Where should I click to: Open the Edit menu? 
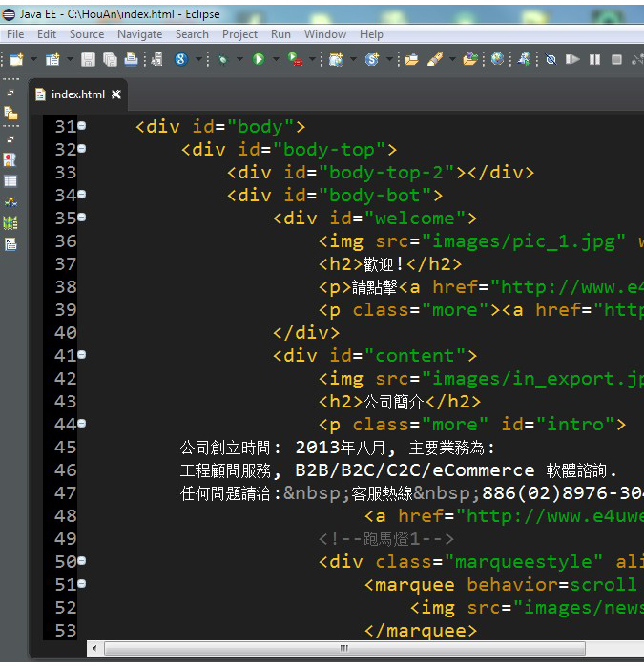[47, 34]
